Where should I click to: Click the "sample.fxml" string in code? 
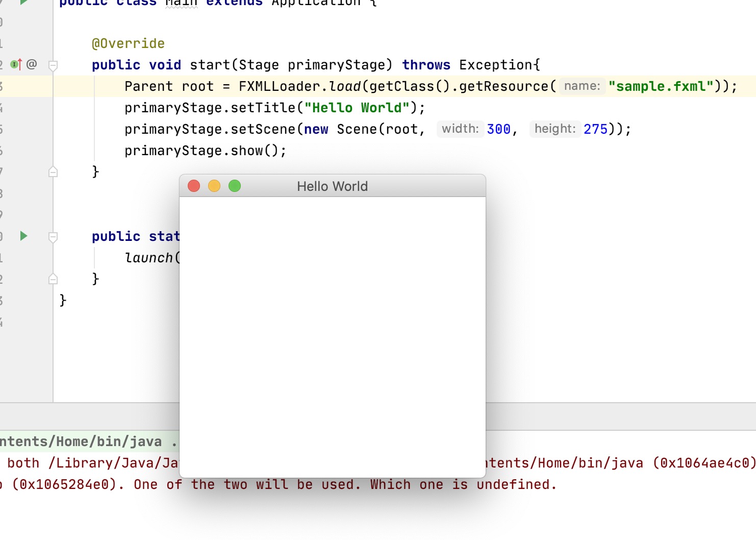coord(661,86)
